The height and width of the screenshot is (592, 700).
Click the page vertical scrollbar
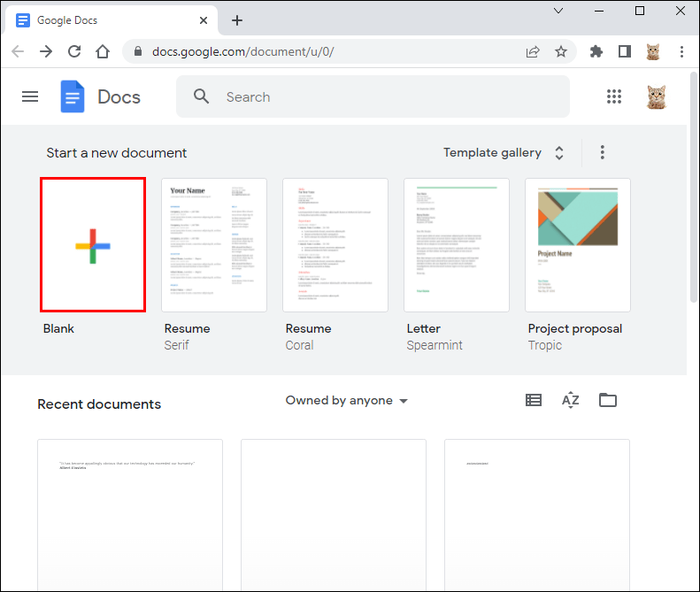pos(693,188)
